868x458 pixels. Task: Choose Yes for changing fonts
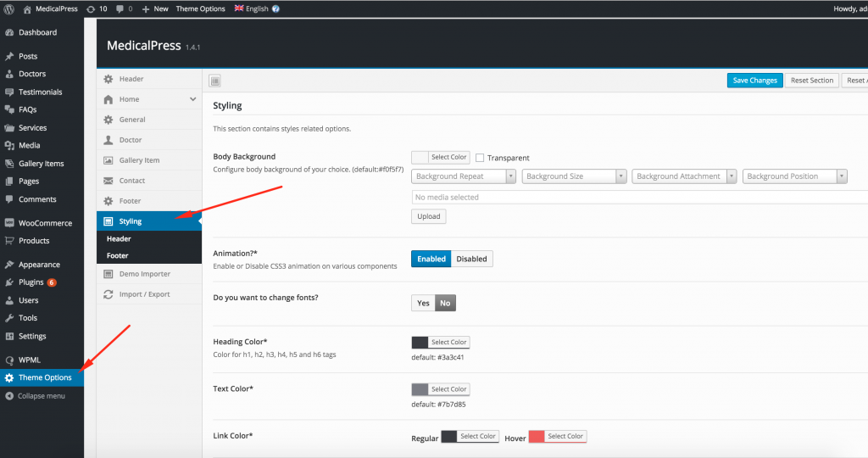click(424, 303)
